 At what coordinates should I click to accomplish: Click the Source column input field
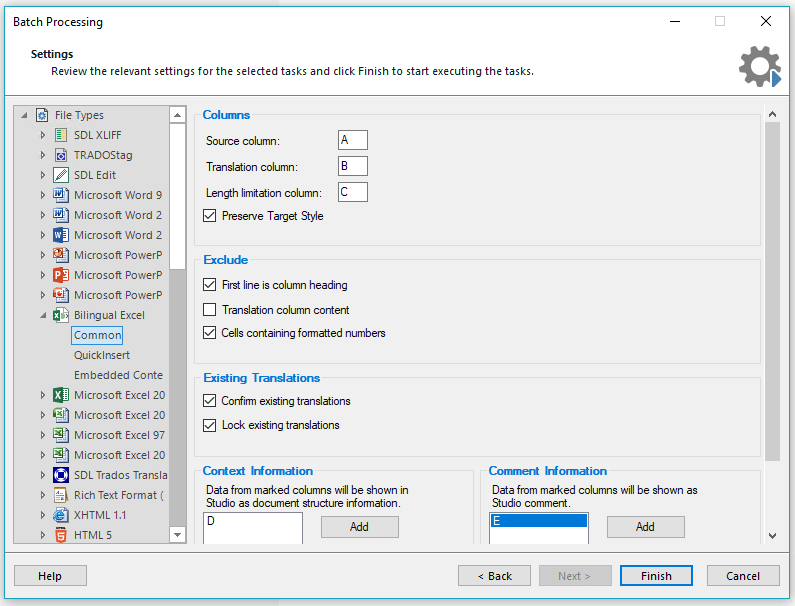click(x=352, y=140)
